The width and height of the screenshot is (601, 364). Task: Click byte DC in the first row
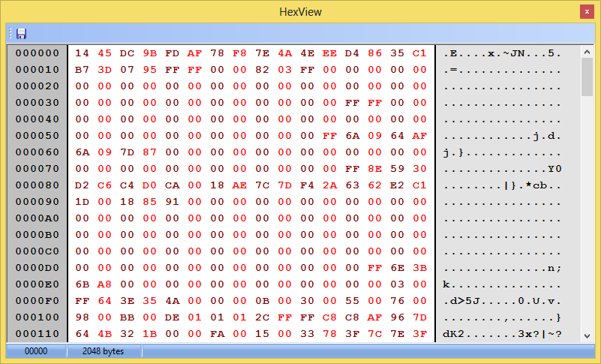tap(128, 53)
